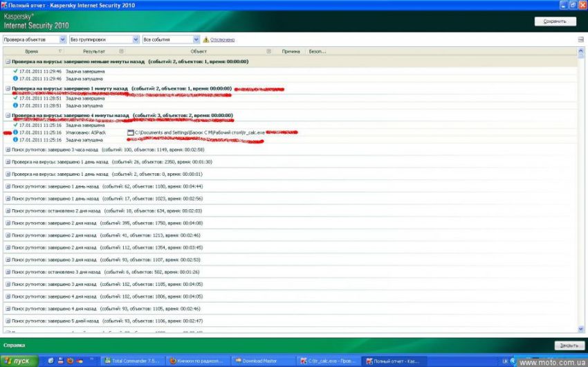The height and width of the screenshot is (367, 588).
Task: Click 'Безоп...' column header
Action: click(x=318, y=51)
